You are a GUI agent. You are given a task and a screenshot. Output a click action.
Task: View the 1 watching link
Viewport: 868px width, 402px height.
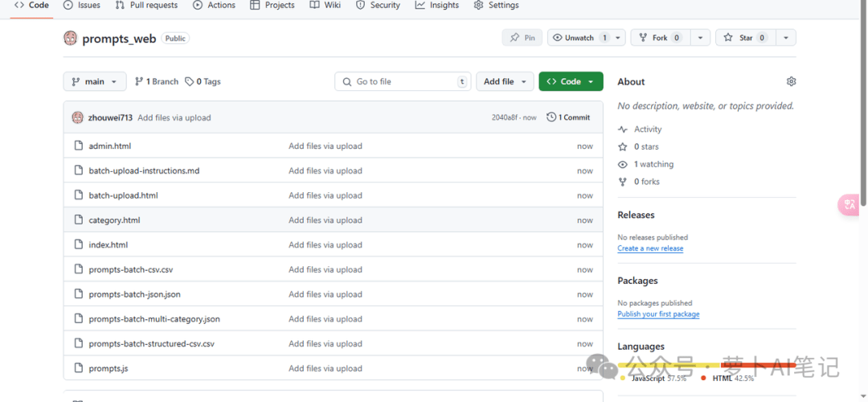[x=645, y=164]
